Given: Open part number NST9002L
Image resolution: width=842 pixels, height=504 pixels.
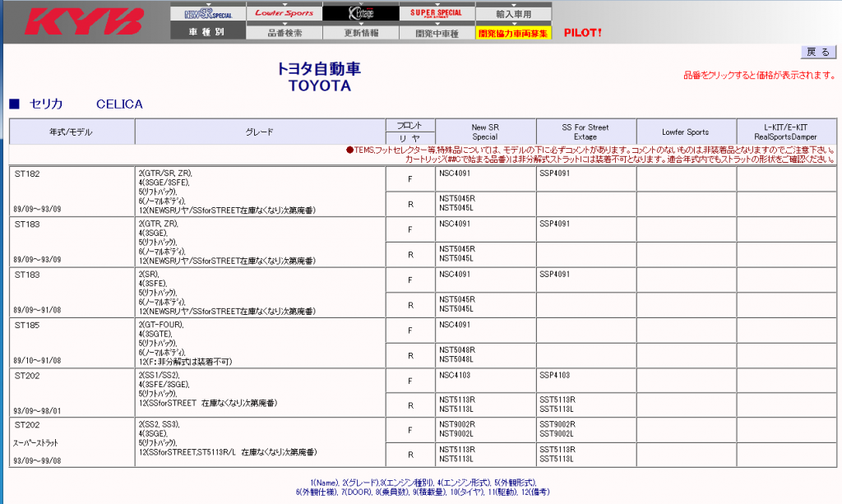Looking at the screenshot, I should click(x=456, y=433).
